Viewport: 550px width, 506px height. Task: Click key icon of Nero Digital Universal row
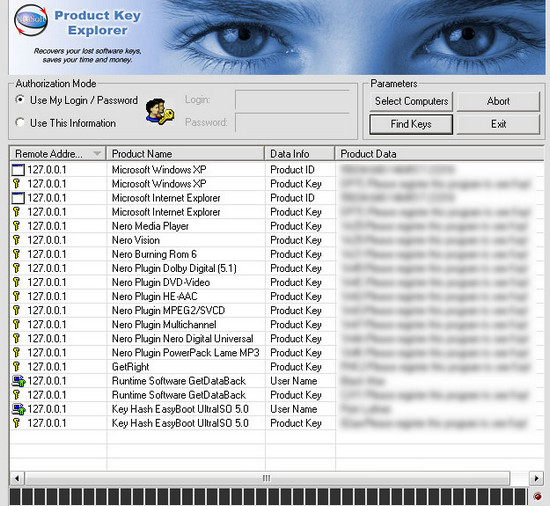[16, 338]
